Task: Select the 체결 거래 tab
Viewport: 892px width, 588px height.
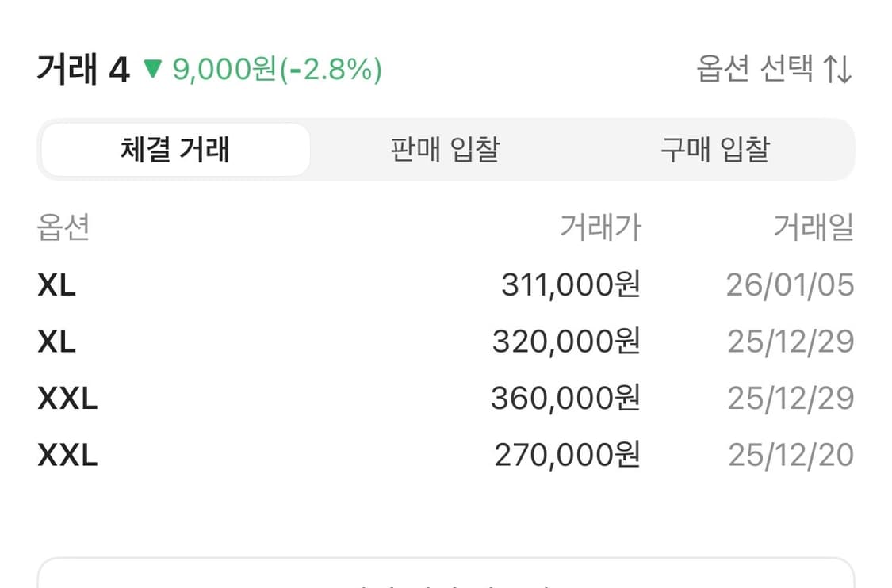Action: (x=175, y=149)
